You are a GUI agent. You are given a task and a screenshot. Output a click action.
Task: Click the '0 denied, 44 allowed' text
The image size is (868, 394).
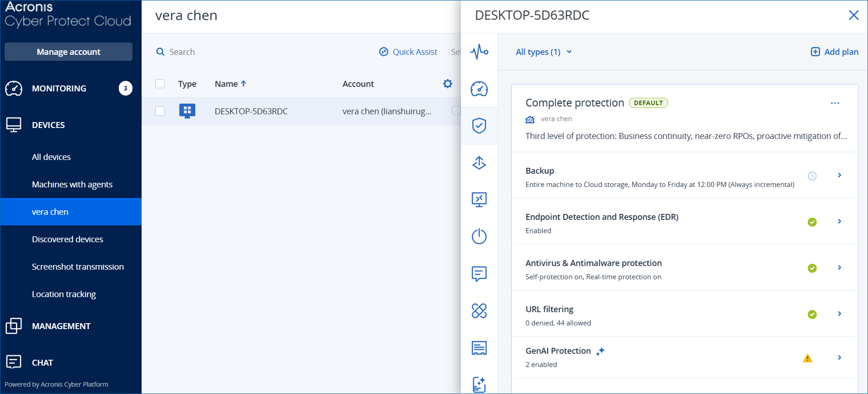pyautogui.click(x=558, y=323)
